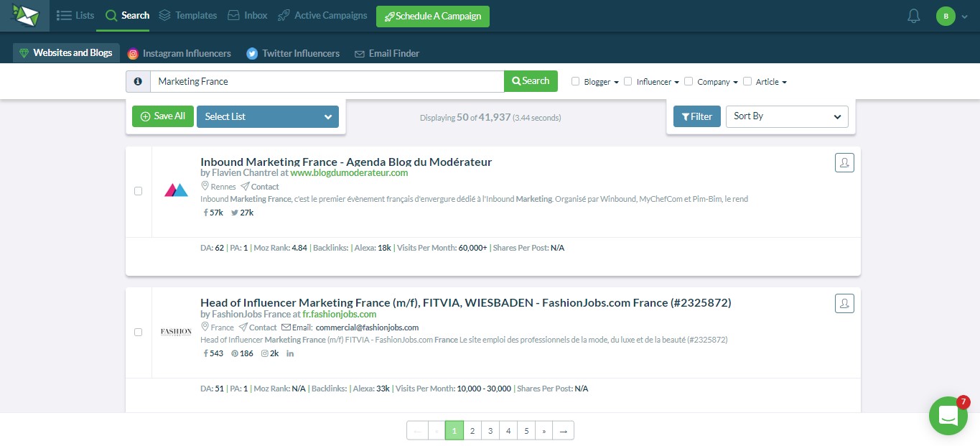Go to results page 5
This screenshot has height=446, width=980.
[526, 431]
